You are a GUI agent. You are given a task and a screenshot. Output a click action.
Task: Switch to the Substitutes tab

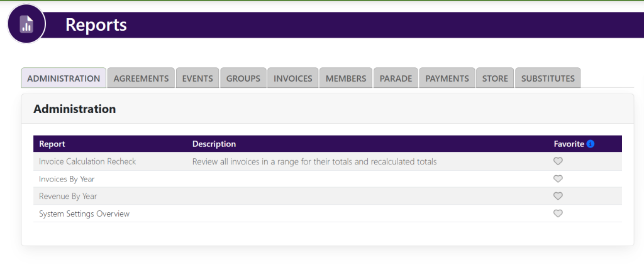[x=548, y=78]
